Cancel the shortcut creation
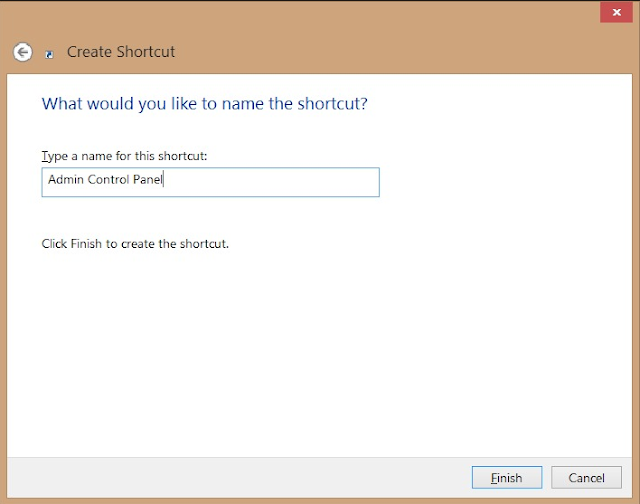This screenshot has height=504, width=640. tap(587, 477)
